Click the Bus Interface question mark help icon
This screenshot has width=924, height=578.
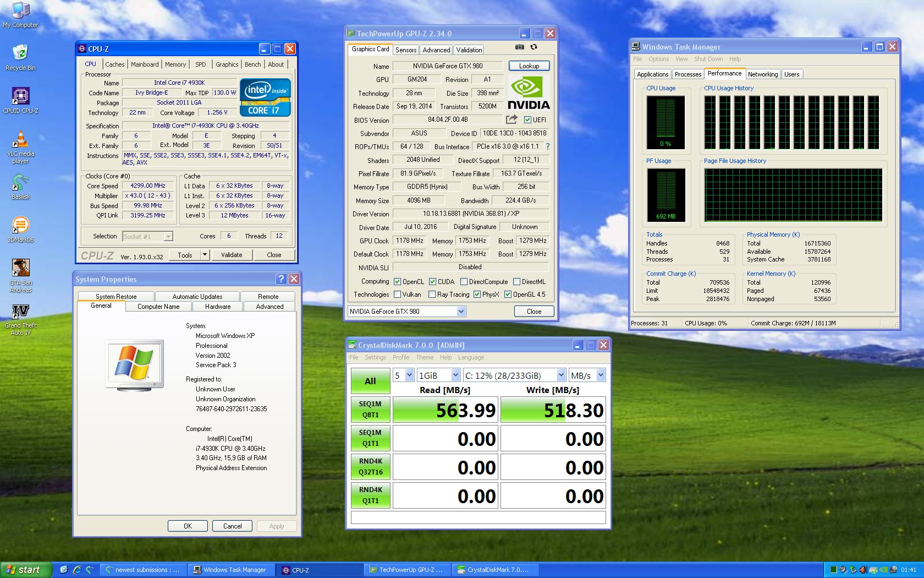coord(548,146)
